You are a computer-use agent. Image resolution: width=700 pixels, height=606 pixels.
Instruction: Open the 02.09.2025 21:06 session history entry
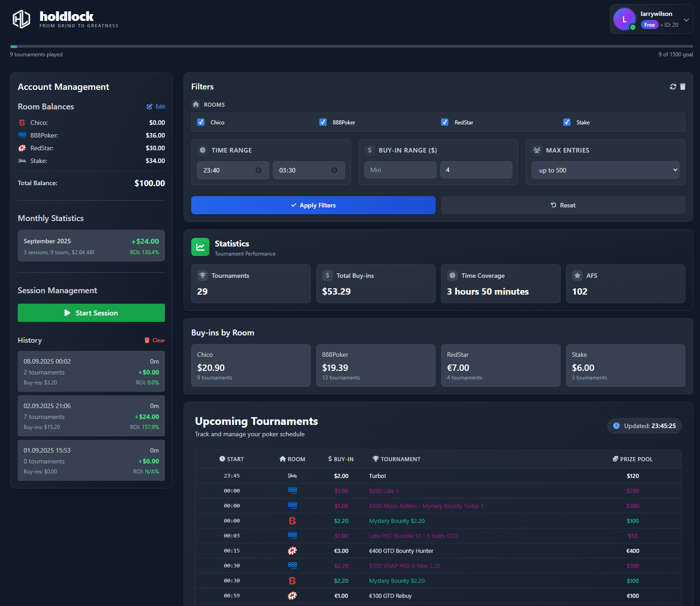[91, 416]
